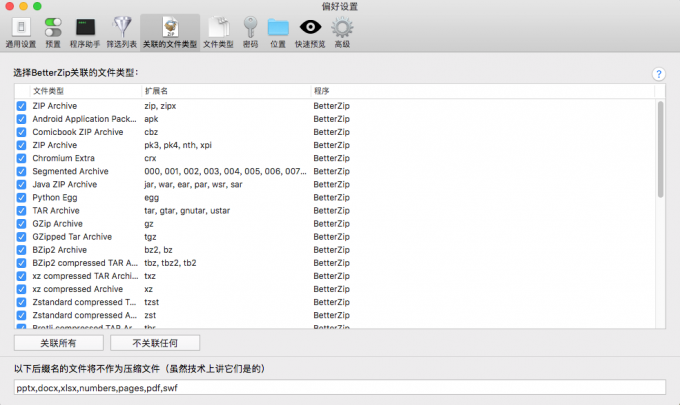The width and height of the screenshot is (680, 405).
Task: Click the excluded extensions text field
Action: pos(340,388)
